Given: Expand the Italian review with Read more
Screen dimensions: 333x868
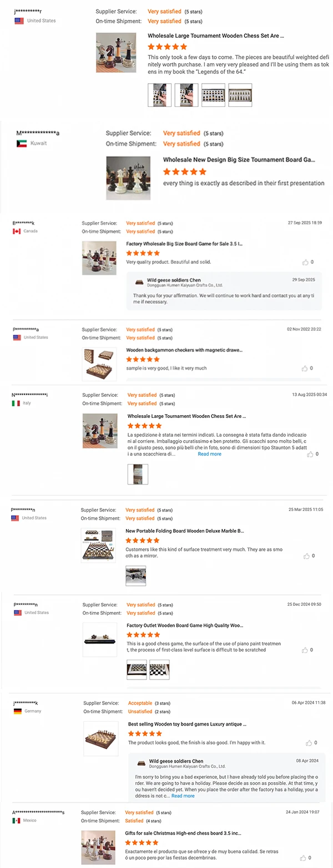Looking at the screenshot, I should (209, 454).
